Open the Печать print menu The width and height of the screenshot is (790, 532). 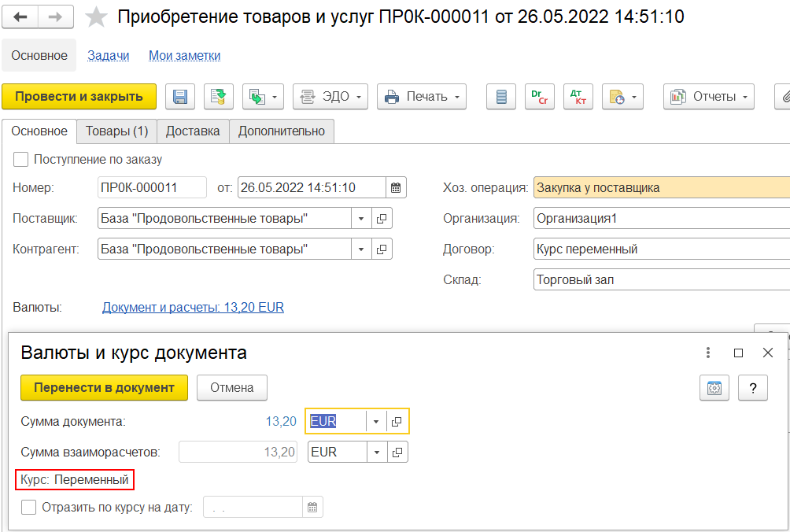click(422, 96)
